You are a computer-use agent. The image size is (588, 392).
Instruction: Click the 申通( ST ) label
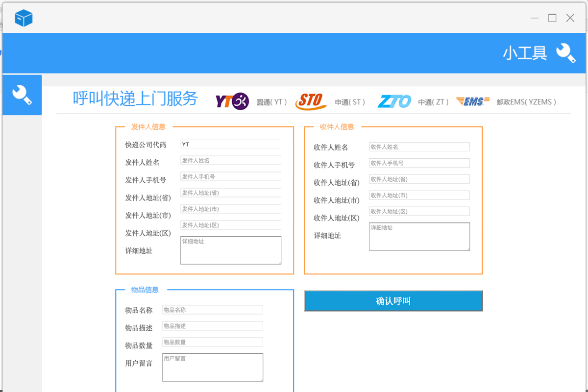350,102
